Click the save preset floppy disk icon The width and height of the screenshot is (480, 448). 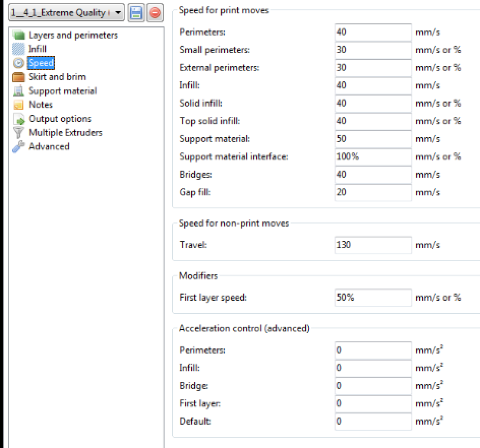pyautogui.click(x=136, y=13)
